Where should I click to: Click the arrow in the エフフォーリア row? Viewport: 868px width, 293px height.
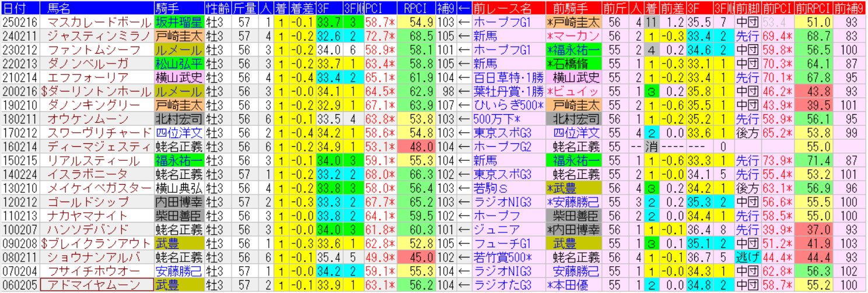[464, 77]
